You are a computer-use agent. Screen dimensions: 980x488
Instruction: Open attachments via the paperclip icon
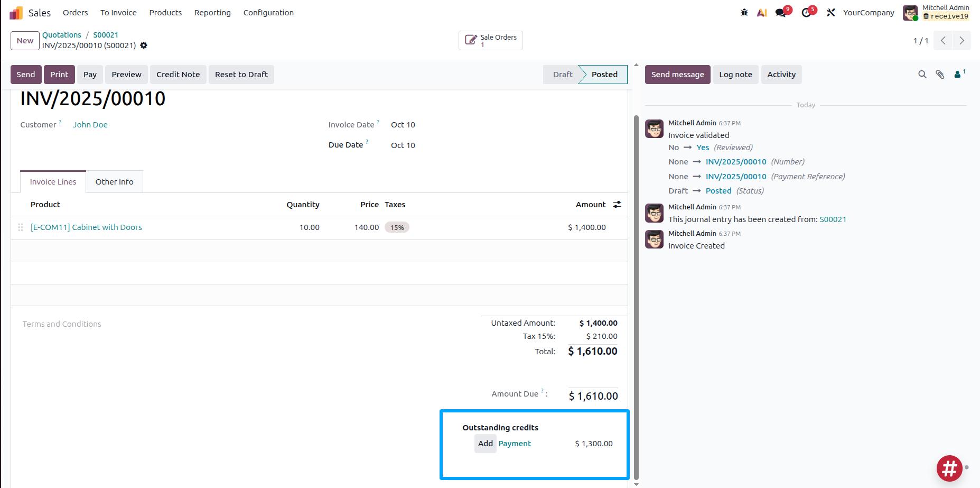tap(940, 75)
